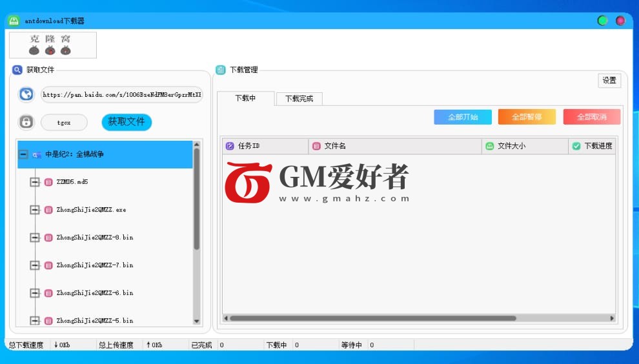Viewport: 639px width, 364px height.
Task: Click the 已完成 status label
Action: pyautogui.click(x=202, y=345)
